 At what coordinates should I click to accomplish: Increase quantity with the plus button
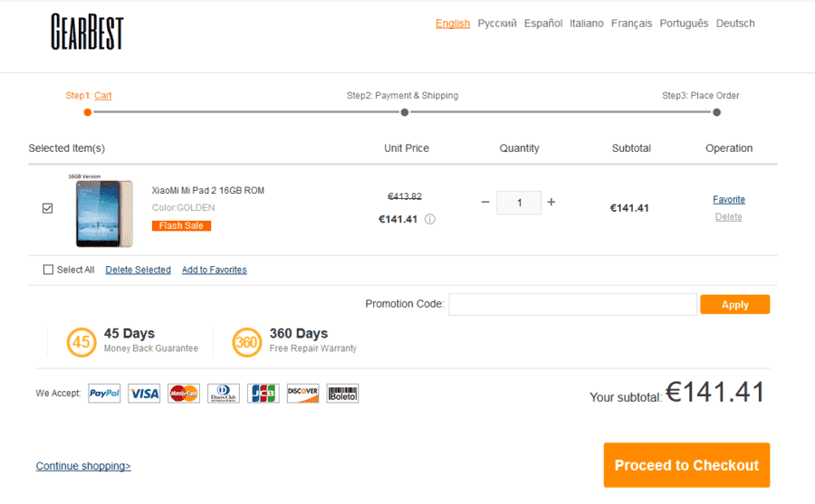551,202
